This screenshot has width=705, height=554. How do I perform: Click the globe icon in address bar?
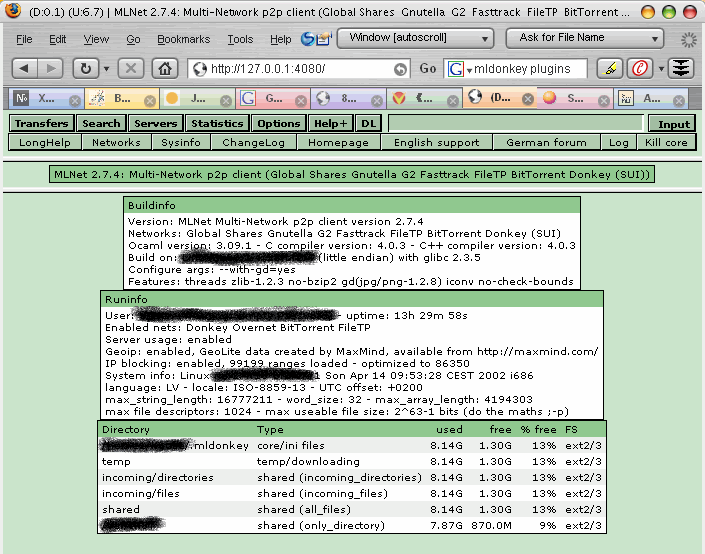pos(199,69)
